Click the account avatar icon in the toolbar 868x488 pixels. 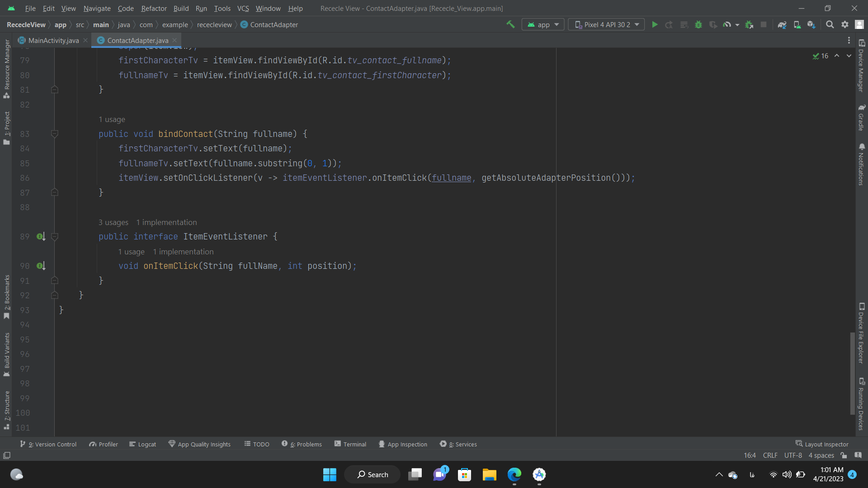coord(859,24)
